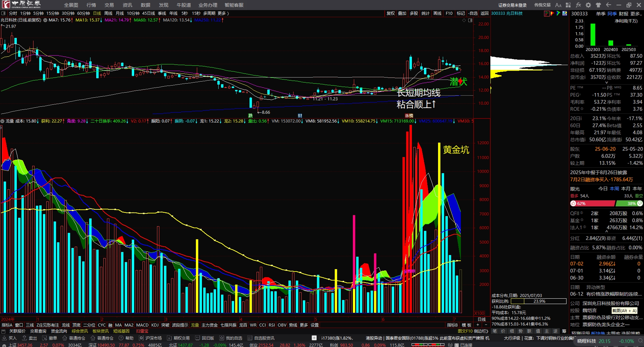Click F10 button in chart toolbar
Viewport: 644px width, 347px height.
449,13
